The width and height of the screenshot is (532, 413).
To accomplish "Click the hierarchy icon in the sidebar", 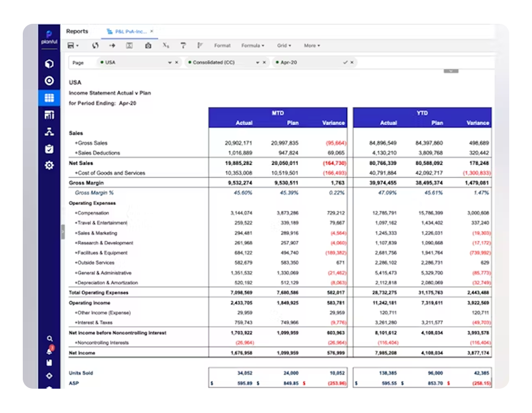I will [49, 131].
